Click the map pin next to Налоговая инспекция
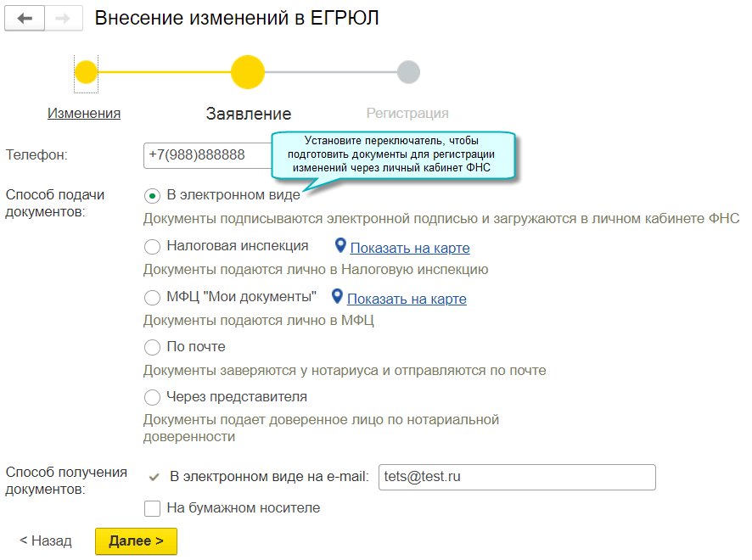The image size is (752, 560). (340, 246)
